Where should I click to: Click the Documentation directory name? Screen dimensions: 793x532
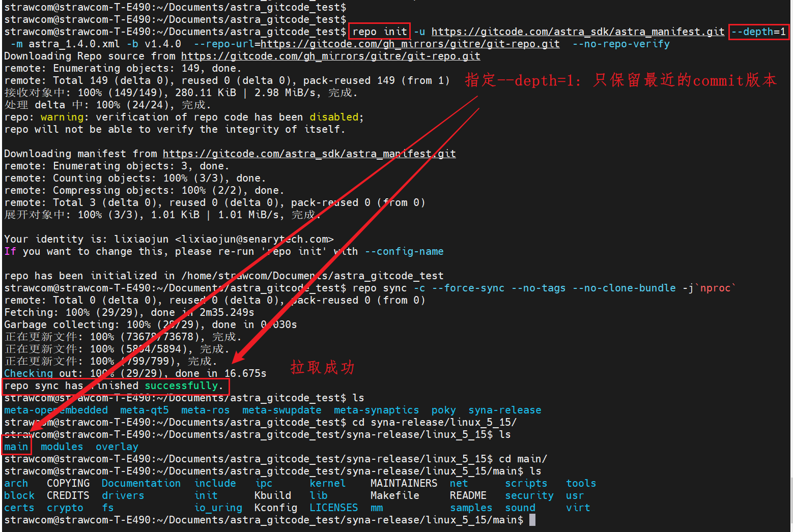[x=141, y=483]
